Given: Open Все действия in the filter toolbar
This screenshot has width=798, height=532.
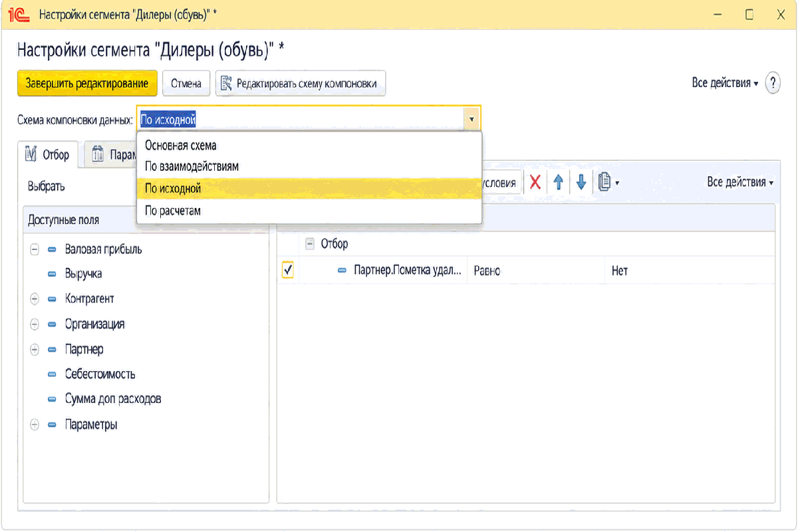Looking at the screenshot, I should tap(740, 182).
